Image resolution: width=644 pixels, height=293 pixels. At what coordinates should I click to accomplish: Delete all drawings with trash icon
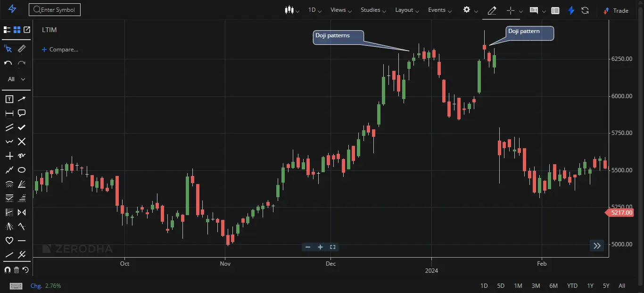pos(17,270)
